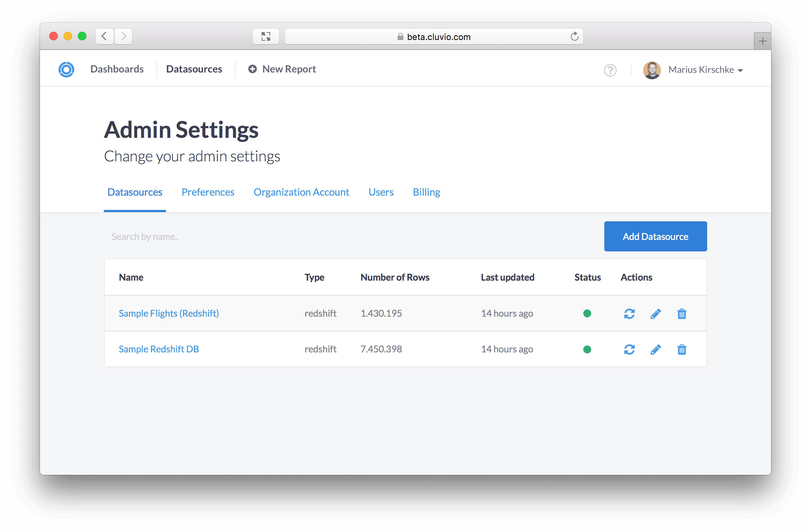
Task: Edit the Sample Flights (Redshift) datasource
Action: [x=655, y=313]
